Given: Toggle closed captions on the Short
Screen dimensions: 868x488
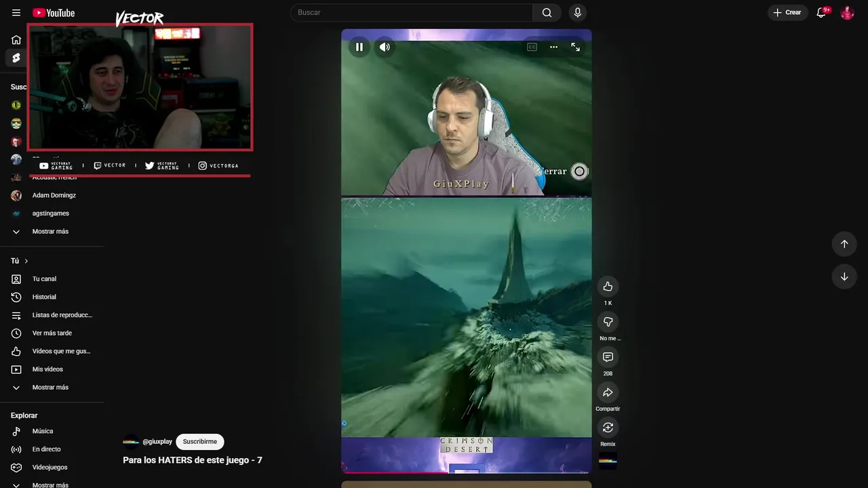Looking at the screenshot, I should pyautogui.click(x=532, y=47).
